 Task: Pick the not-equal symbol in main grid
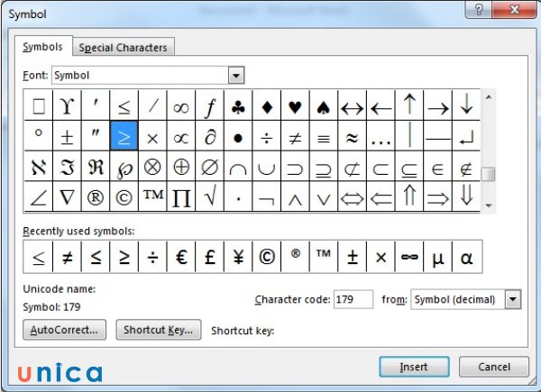tap(296, 136)
